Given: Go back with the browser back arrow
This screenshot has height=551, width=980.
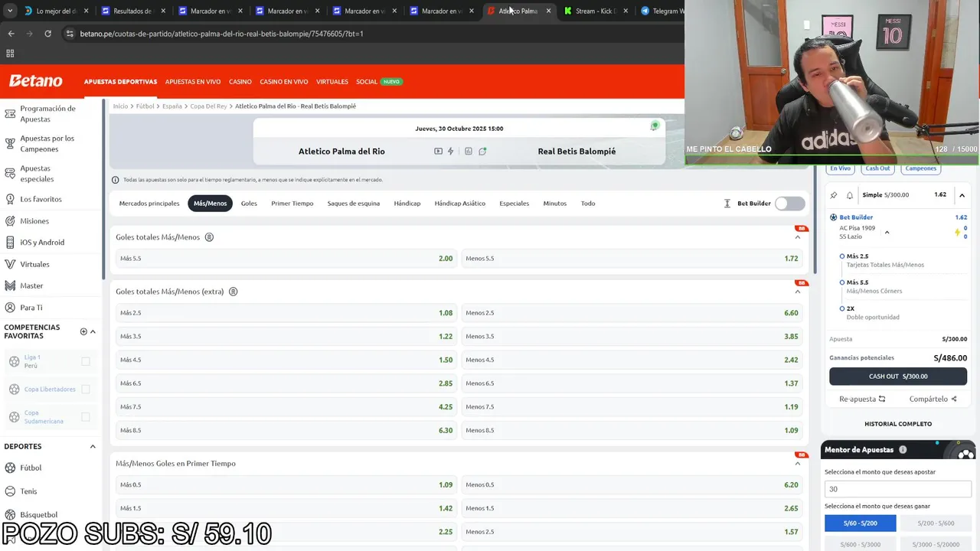Looking at the screenshot, I should tap(11, 34).
